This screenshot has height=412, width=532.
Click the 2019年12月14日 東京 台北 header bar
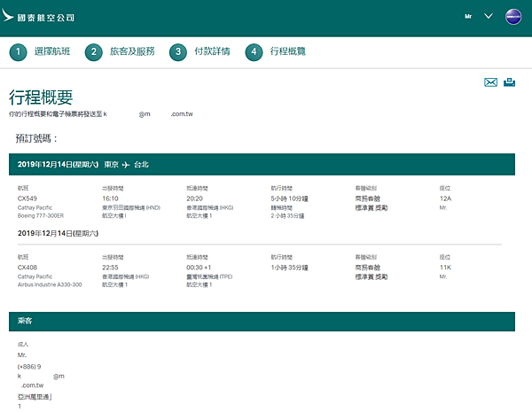click(x=262, y=165)
